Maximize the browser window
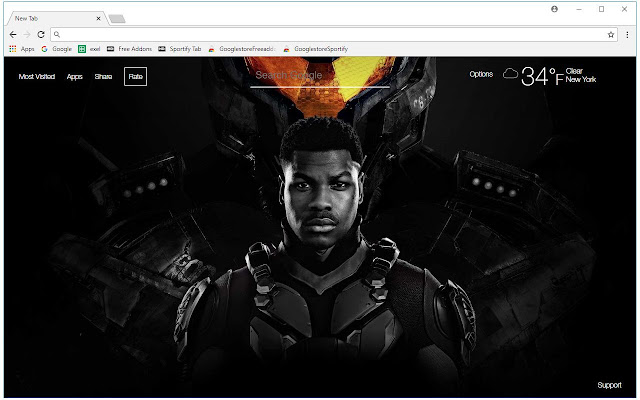This screenshot has width=640, height=400. [601, 9]
